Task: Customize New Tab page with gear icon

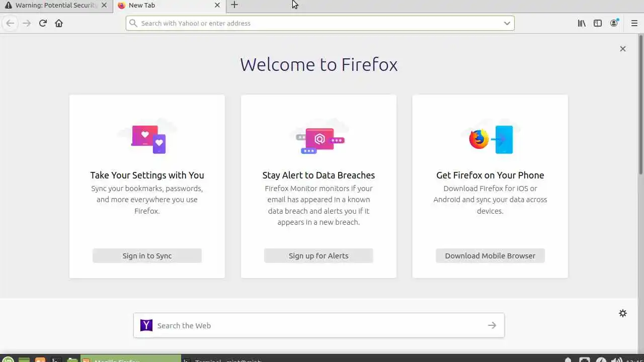Action: pos(623,313)
